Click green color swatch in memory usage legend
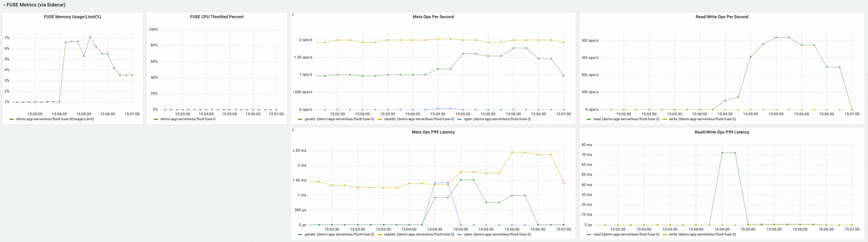The height and width of the screenshot is (242, 868). [x=12, y=119]
